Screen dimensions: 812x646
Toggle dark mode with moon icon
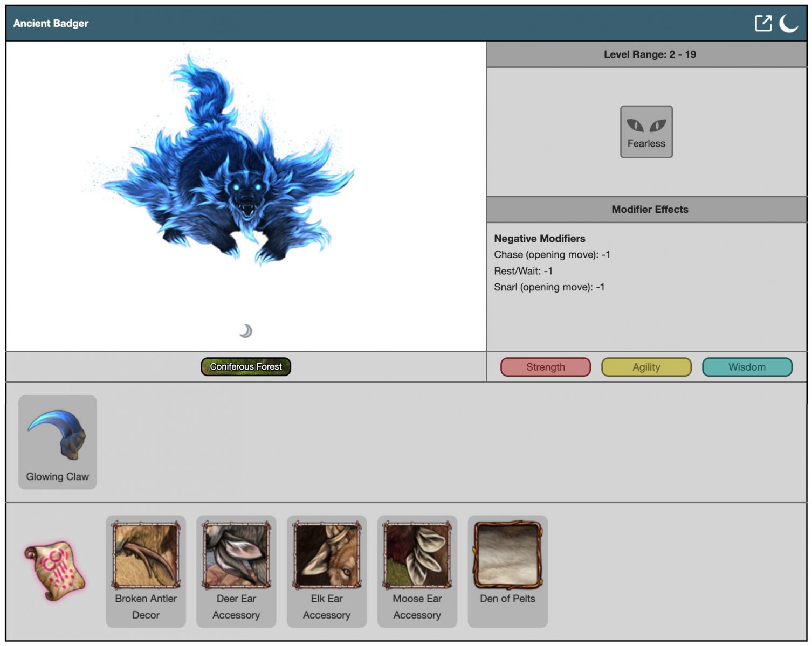tap(788, 23)
